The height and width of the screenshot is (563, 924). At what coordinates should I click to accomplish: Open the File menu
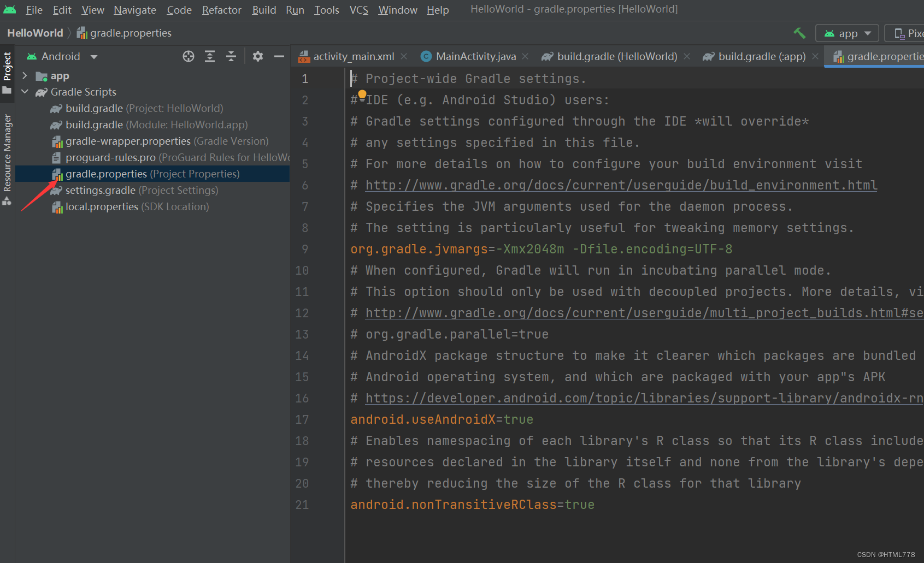coord(34,10)
